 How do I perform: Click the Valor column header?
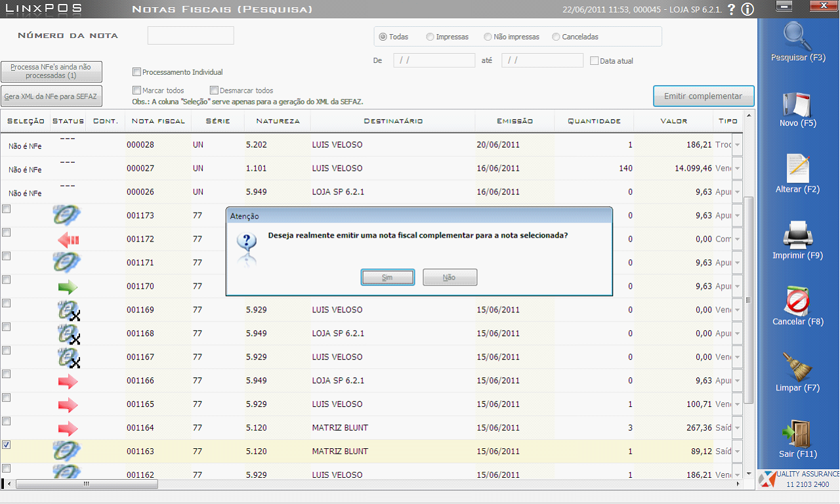tap(673, 121)
